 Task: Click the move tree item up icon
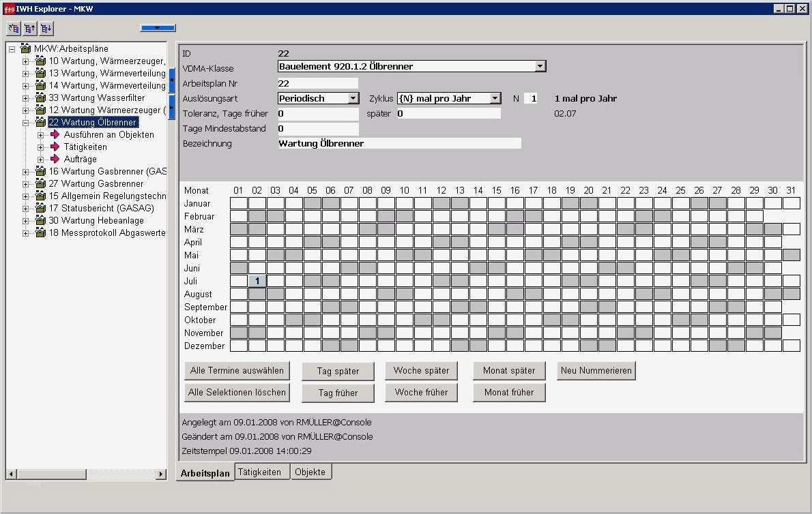pos(30,28)
